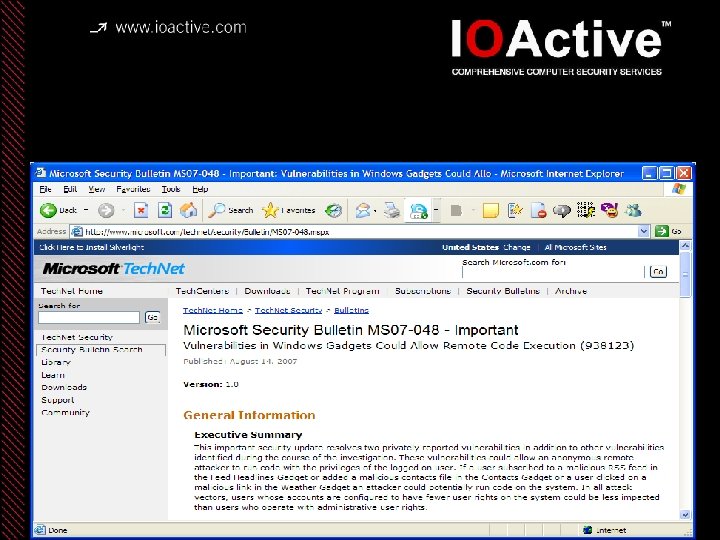Open the Edit menu
Viewport: 720px width, 540px height.
[x=70, y=189]
